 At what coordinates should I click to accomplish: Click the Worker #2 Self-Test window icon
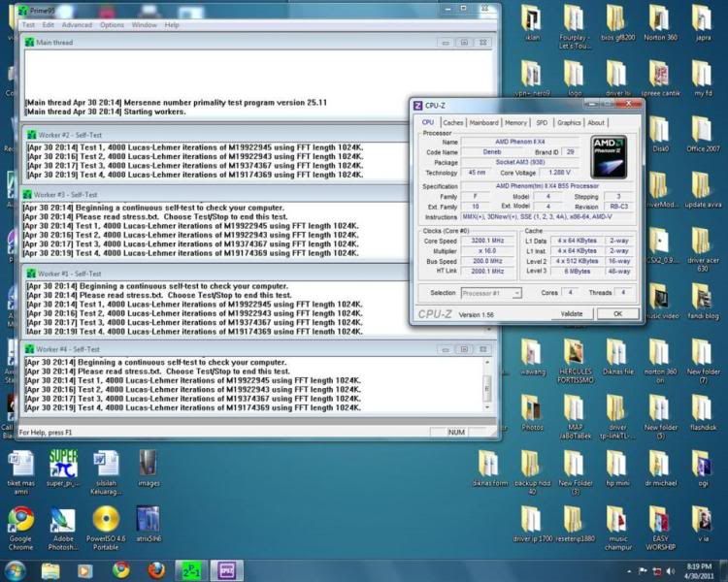click(32, 135)
